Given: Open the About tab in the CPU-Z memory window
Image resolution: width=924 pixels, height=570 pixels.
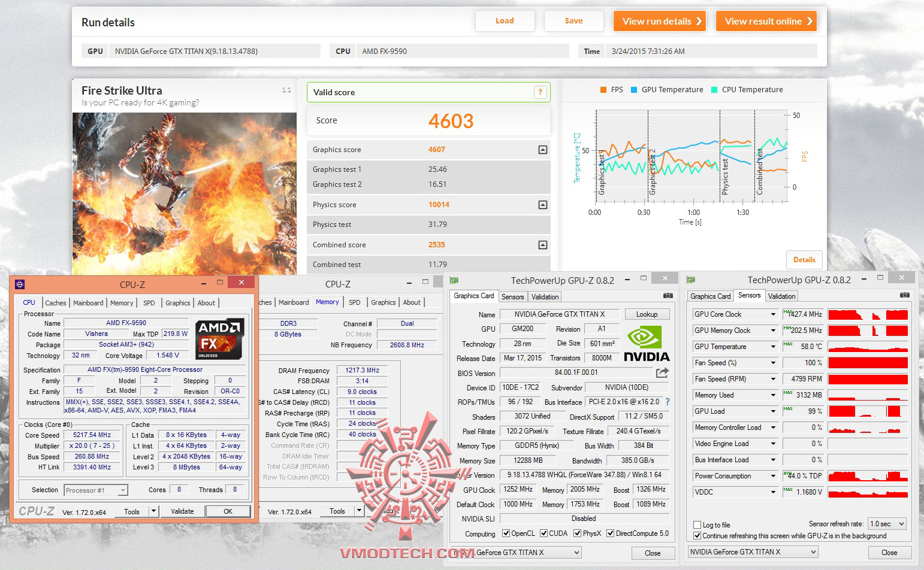Looking at the screenshot, I should point(412,302).
